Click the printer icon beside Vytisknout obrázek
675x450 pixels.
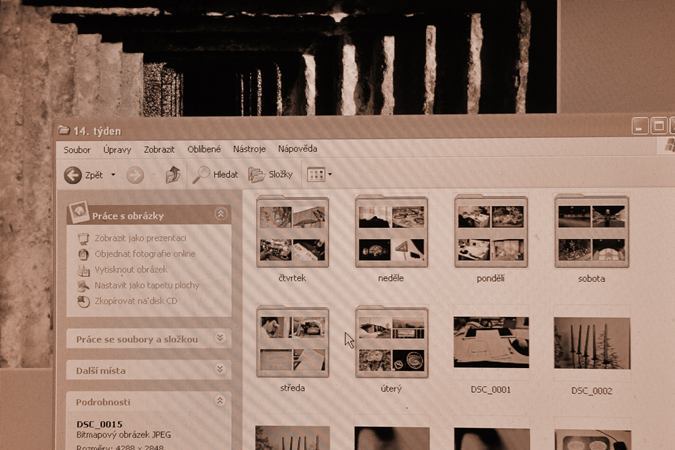[x=84, y=270]
